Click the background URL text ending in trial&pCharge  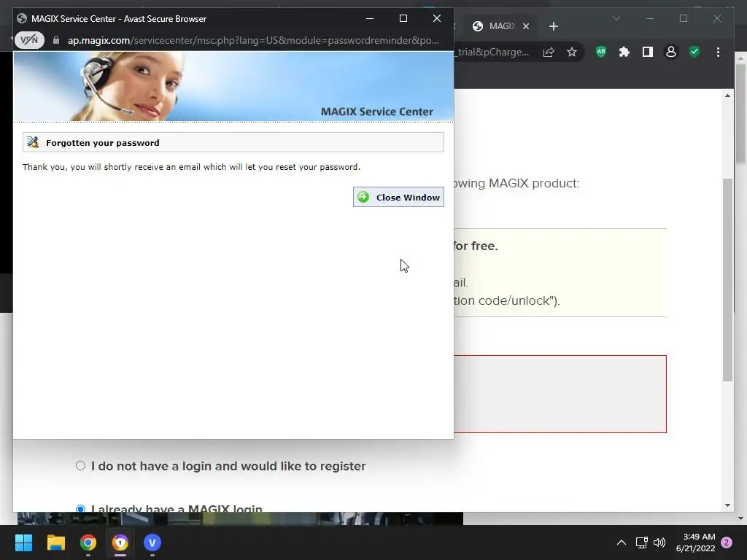[492, 52]
